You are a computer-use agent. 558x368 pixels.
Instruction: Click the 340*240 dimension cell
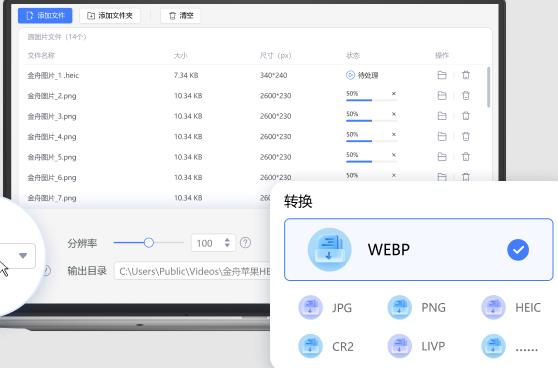pos(274,75)
